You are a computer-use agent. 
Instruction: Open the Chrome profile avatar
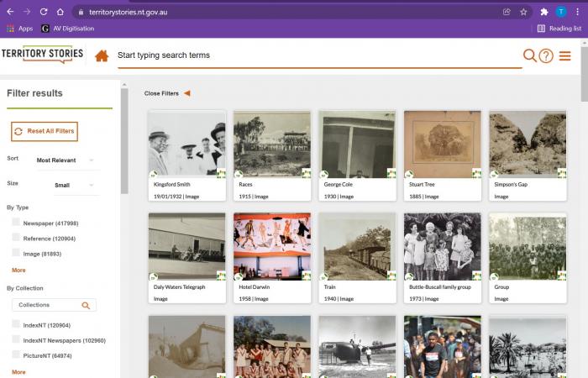tap(561, 12)
